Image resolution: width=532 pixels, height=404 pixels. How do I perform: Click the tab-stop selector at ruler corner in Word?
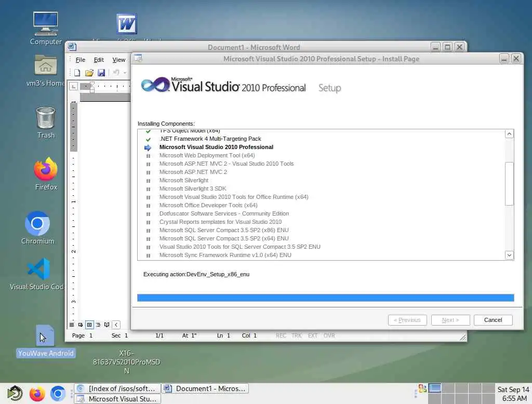pos(73,87)
